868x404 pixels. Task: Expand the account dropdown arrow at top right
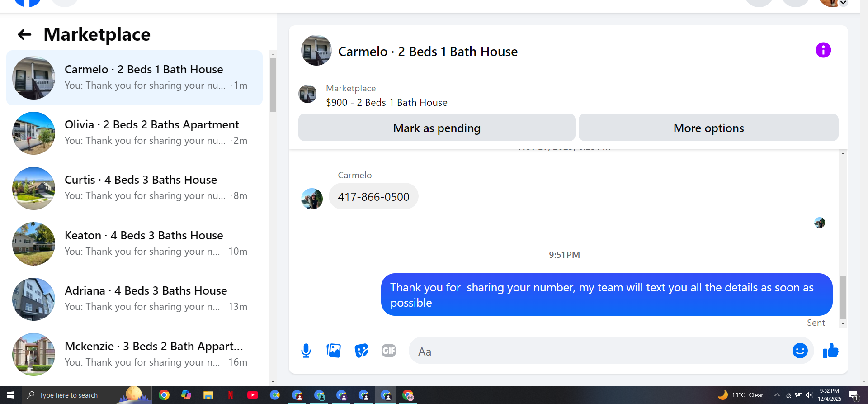[x=844, y=3]
